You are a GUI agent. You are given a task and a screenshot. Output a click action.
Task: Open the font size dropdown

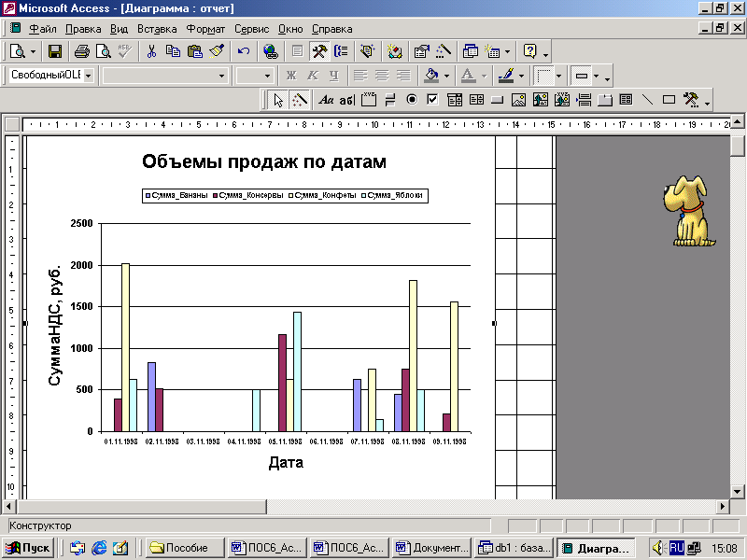click(x=268, y=76)
